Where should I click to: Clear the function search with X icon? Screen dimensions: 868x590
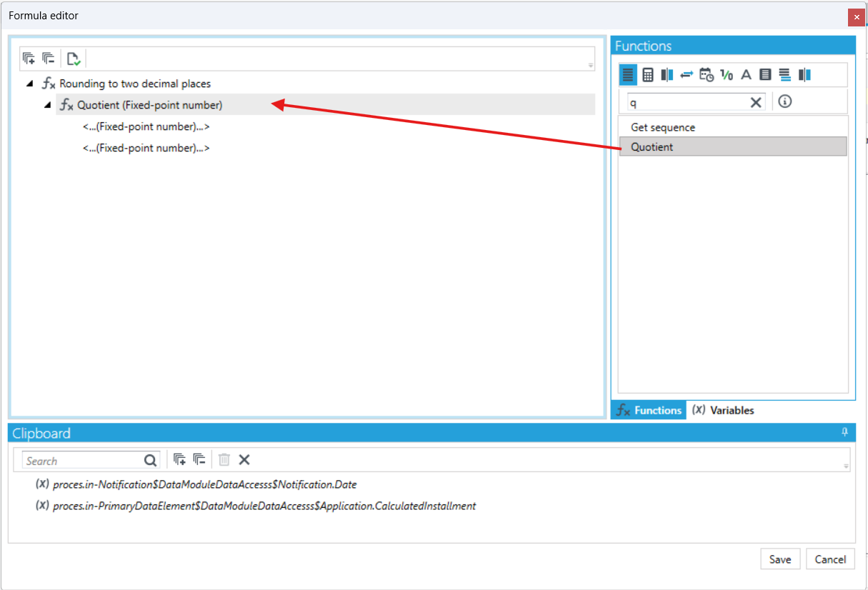tap(756, 102)
